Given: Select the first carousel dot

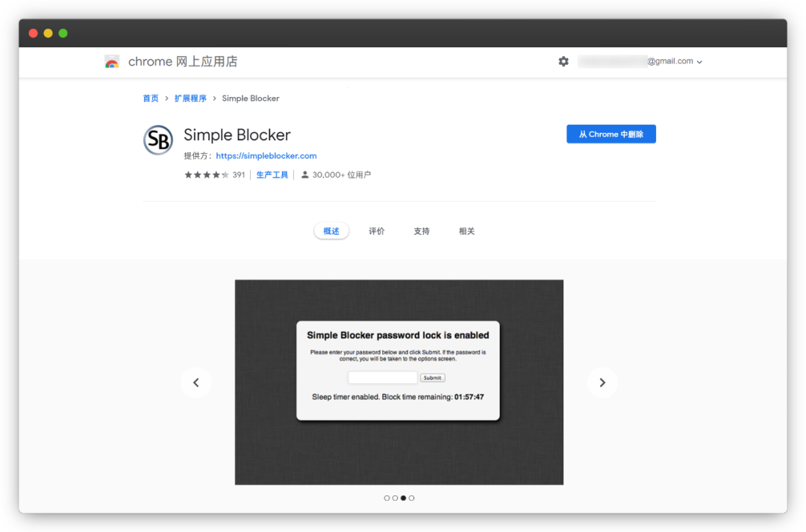Looking at the screenshot, I should (x=387, y=498).
